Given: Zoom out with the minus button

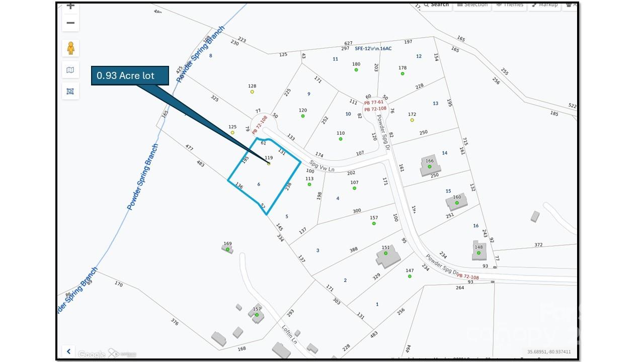Looking at the screenshot, I should [x=70, y=23].
